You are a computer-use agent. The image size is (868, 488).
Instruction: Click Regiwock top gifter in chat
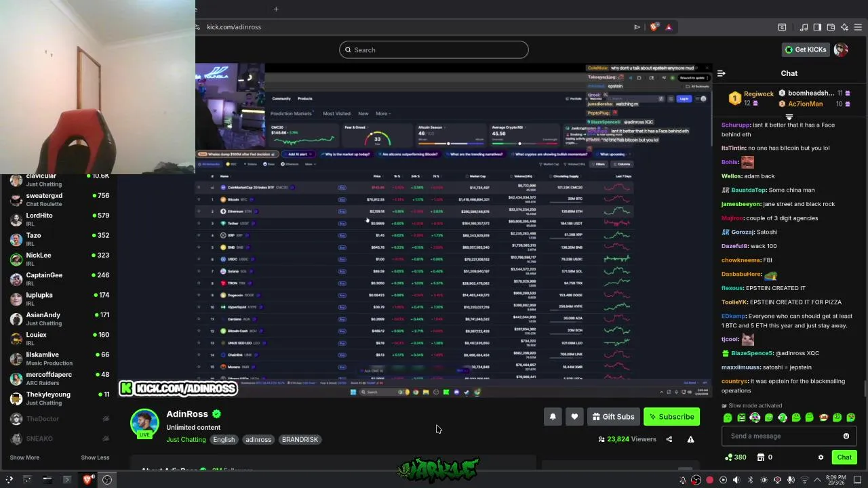click(x=758, y=94)
